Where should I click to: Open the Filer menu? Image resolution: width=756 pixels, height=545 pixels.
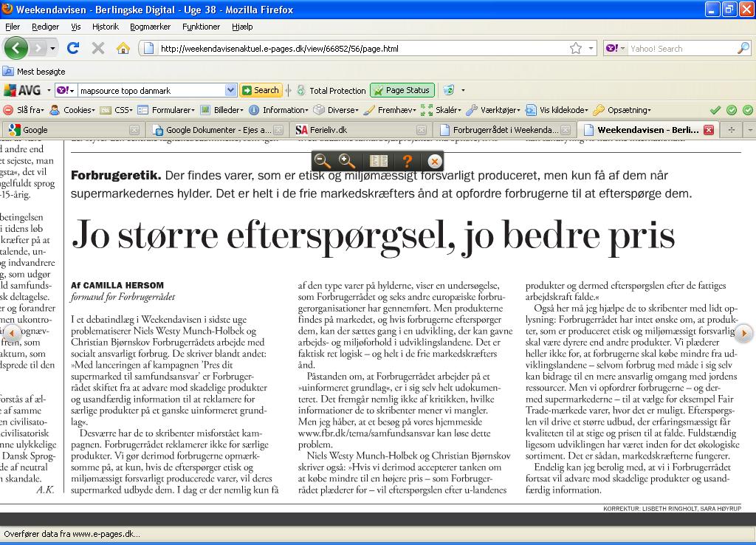[13, 27]
